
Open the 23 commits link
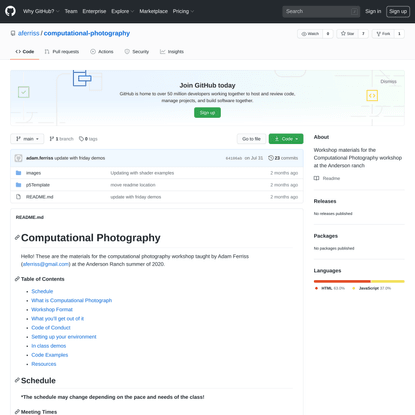(283, 158)
